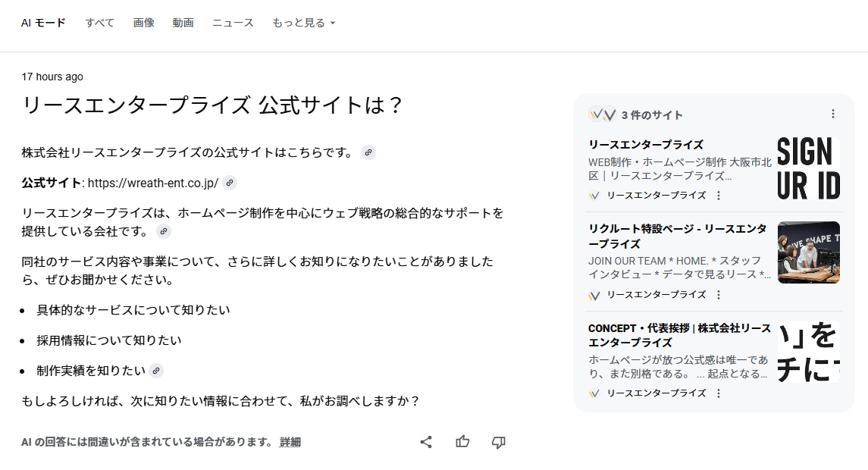
Task: Open options menu under CONCEPT・代表挨拶 result
Action: 719,393
